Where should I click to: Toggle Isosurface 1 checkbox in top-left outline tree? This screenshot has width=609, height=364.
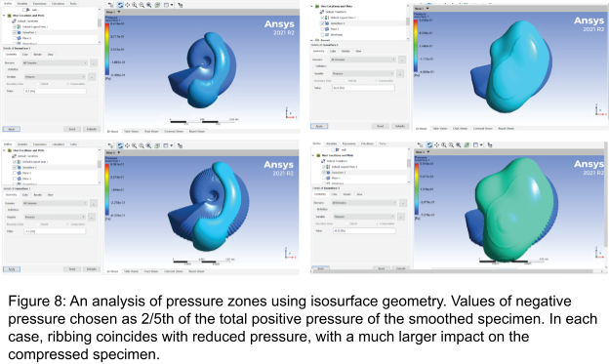pos(15,32)
